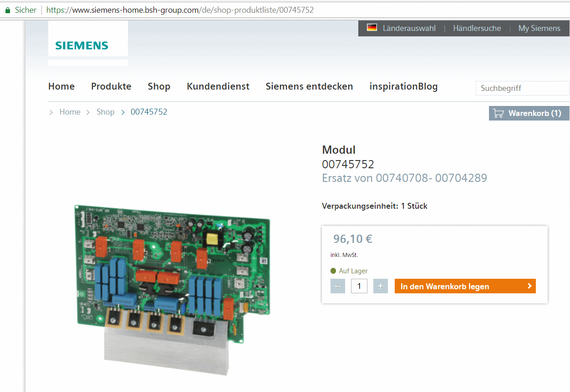Click the German flag icon
This screenshot has height=392, width=570.
pyautogui.click(x=372, y=28)
